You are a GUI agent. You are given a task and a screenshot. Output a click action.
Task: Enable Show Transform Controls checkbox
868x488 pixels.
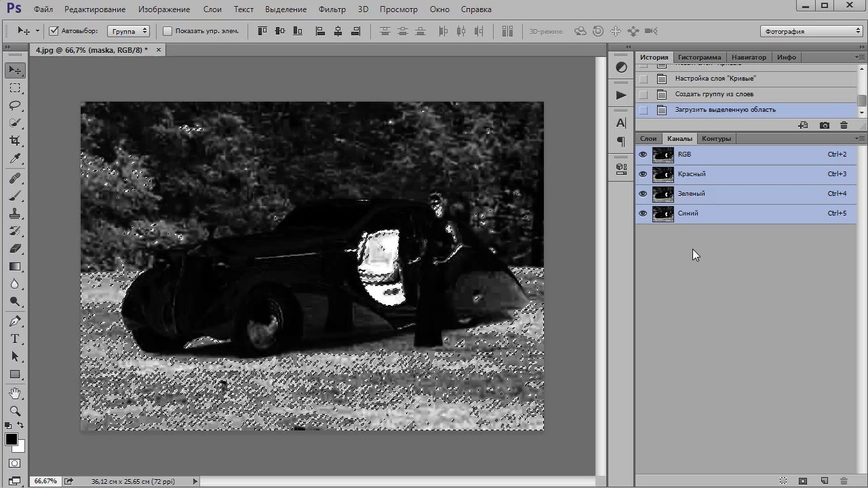167,31
